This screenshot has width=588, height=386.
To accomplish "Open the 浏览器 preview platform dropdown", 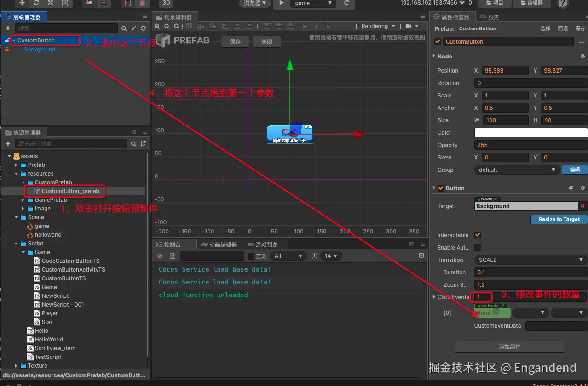I will click(x=255, y=3).
